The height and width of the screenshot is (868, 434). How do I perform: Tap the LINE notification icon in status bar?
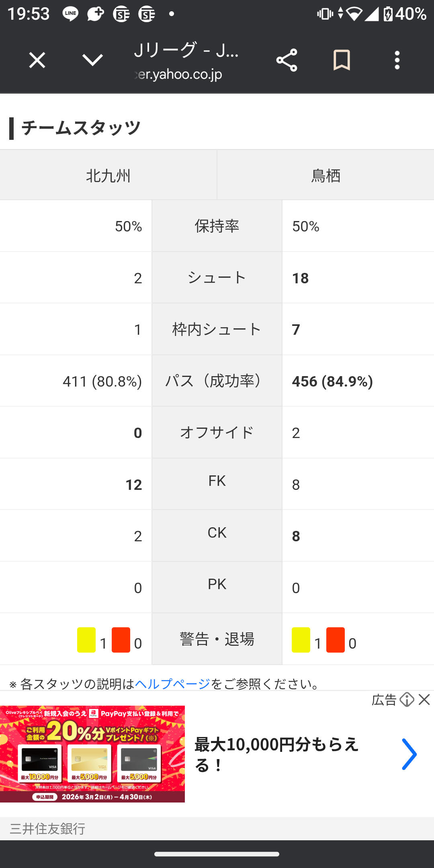click(71, 14)
